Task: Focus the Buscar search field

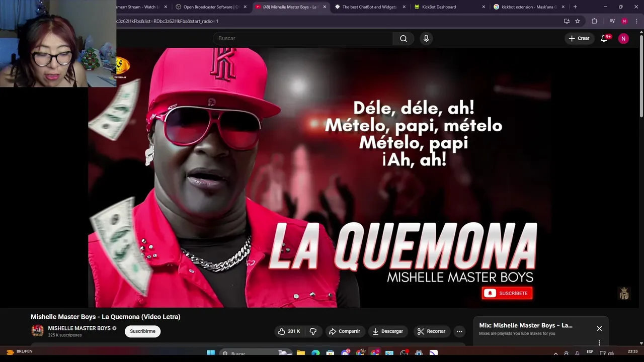Action: tap(303, 38)
